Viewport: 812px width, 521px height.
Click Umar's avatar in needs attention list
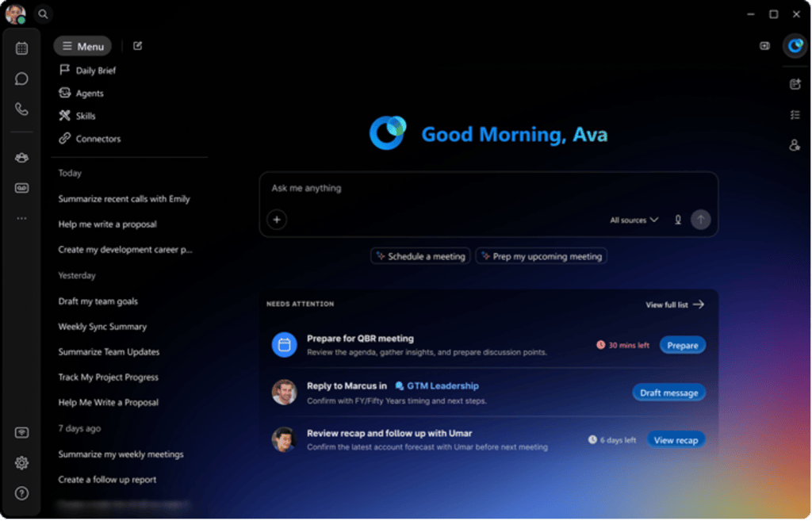pyautogui.click(x=285, y=439)
